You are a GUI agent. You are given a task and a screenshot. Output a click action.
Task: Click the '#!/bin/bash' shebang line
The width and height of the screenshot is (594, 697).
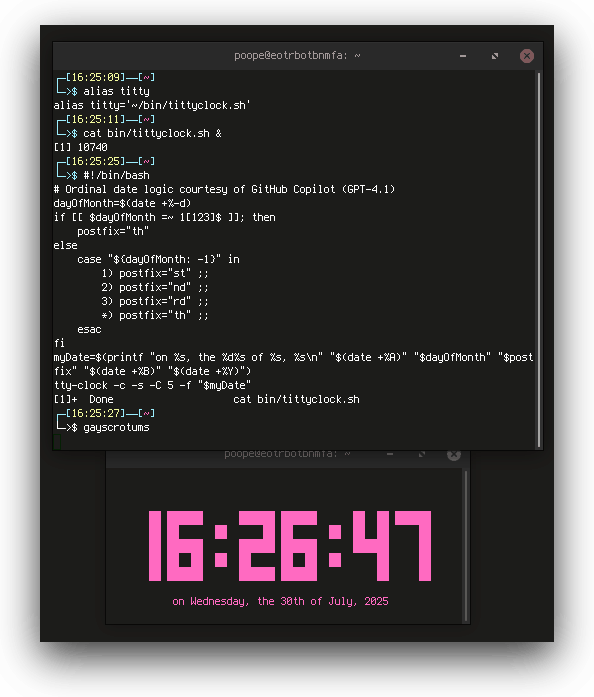(116, 175)
